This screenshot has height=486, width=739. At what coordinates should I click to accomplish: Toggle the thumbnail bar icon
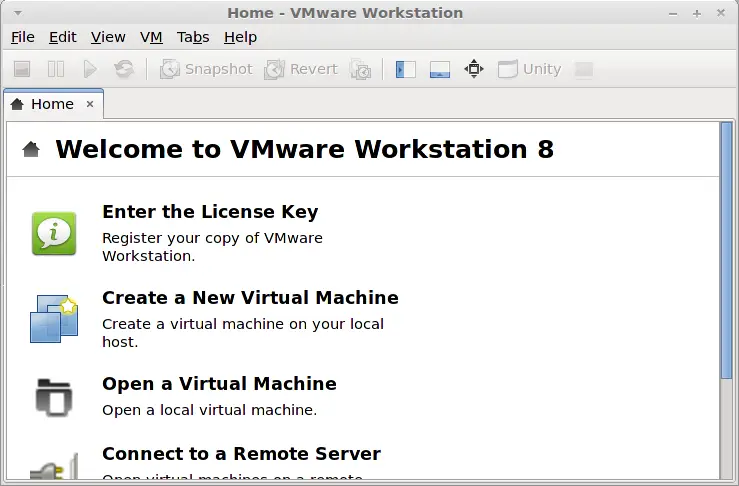(440, 69)
